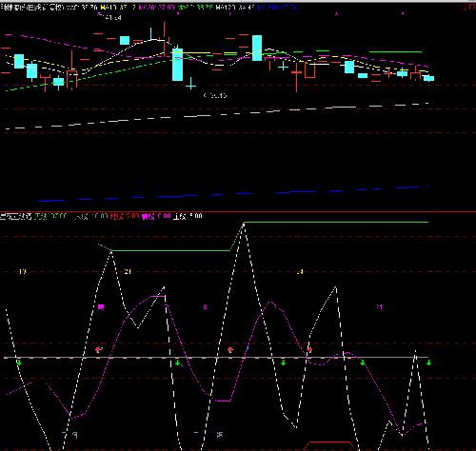Viewport: 476px width, 451px height.
Task: Click the magenta indicator value in lower header
Action: tap(156, 217)
